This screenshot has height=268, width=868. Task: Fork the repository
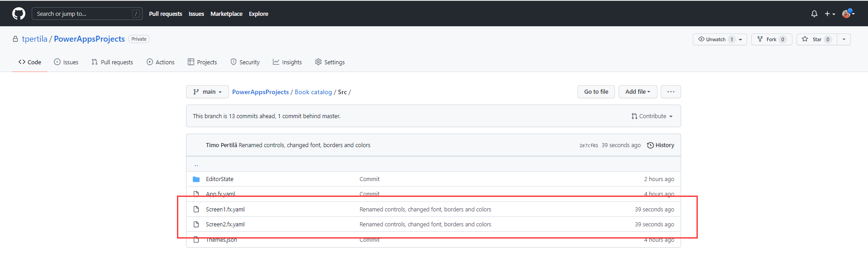[771, 39]
